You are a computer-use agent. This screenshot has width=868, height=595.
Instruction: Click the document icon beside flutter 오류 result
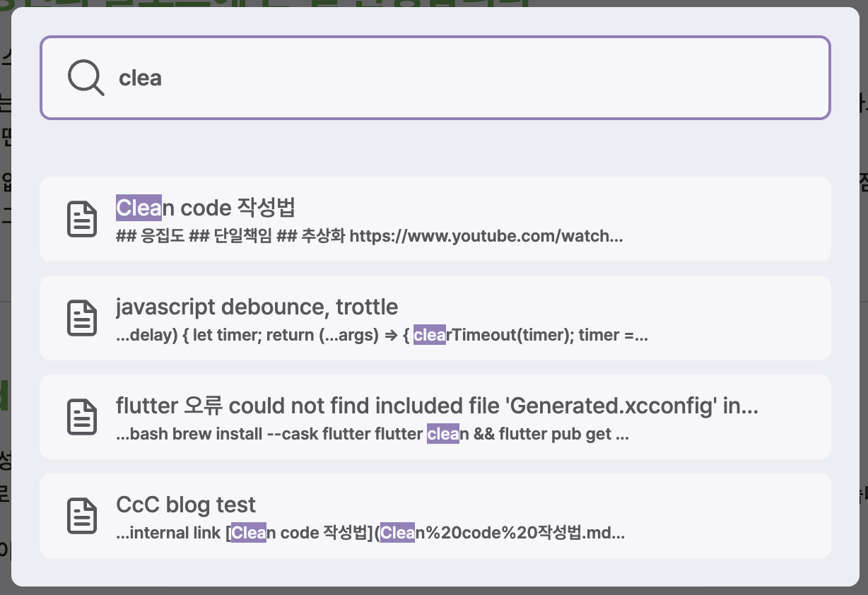click(x=82, y=417)
